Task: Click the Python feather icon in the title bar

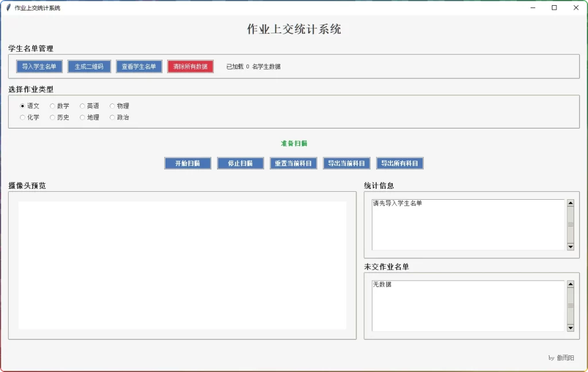Action: tap(8, 7)
